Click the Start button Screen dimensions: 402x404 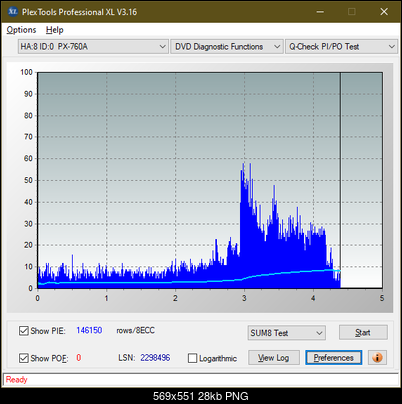(x=363, y=332)
